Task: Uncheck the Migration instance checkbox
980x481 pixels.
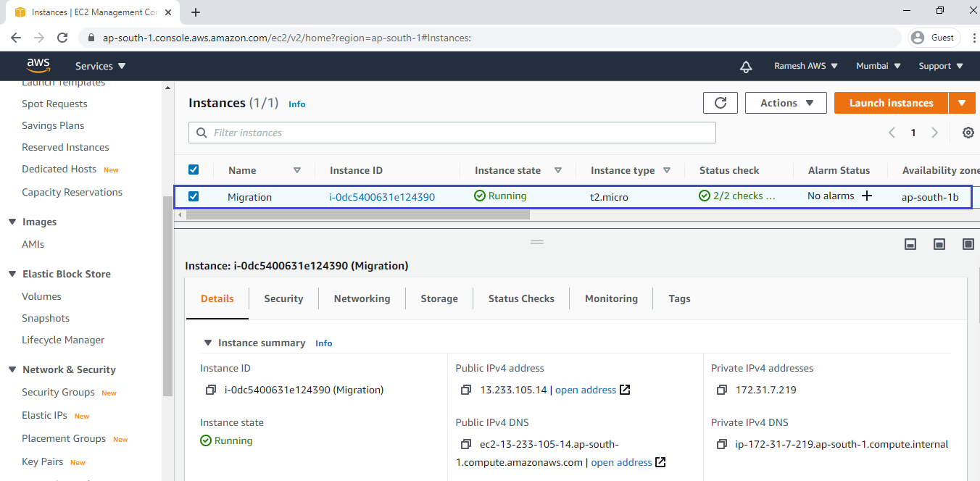Action: [x=194, y=196]
